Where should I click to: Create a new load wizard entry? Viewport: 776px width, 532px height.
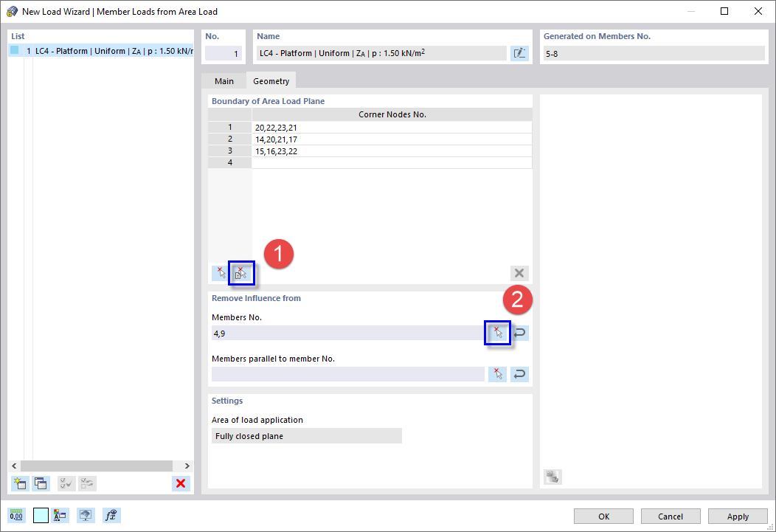point(20,483)
